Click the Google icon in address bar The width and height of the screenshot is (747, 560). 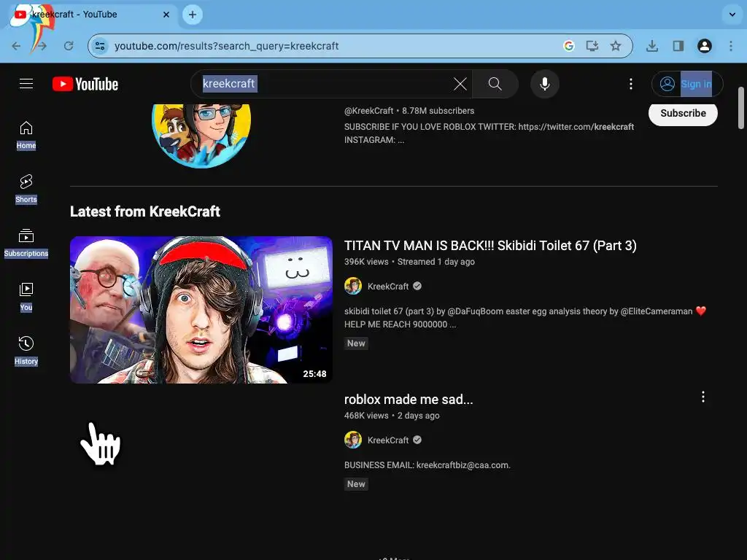tap(568, 46)
